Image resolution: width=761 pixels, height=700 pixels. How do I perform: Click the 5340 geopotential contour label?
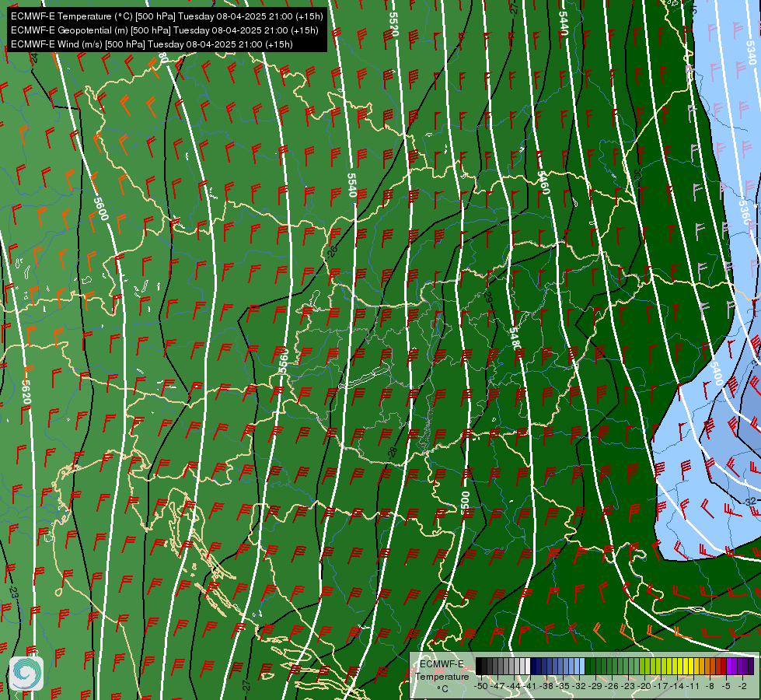pos(750,52)
